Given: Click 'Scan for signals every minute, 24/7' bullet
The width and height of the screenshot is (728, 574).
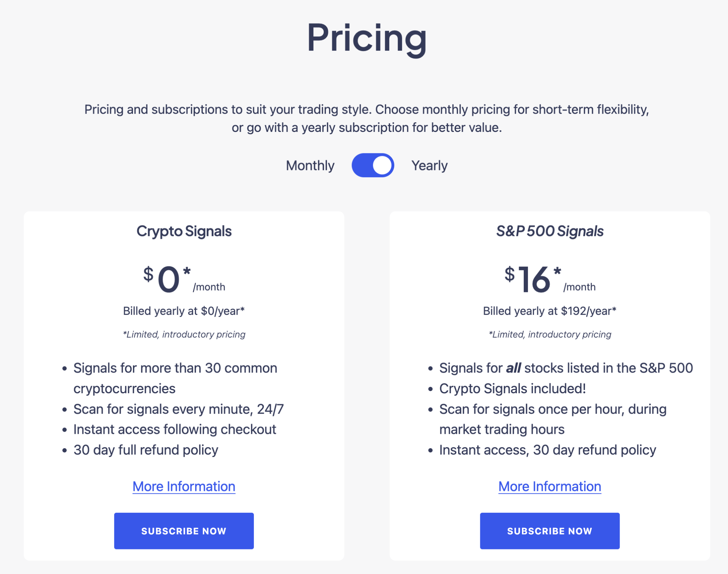Looking at the screenshot, I should 179,409.
